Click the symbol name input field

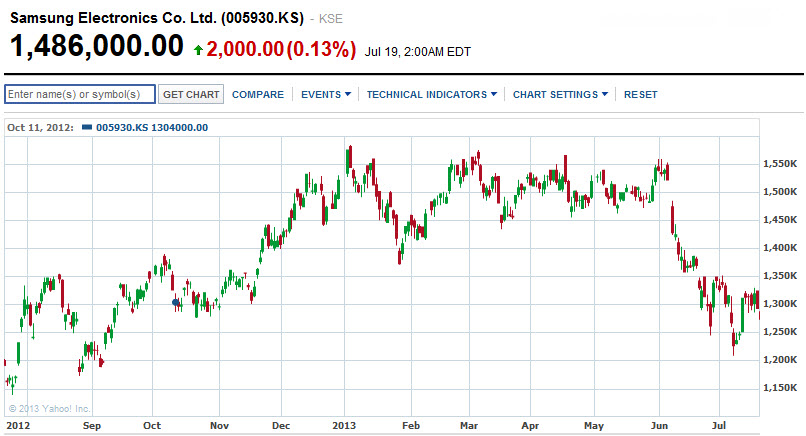80,94
